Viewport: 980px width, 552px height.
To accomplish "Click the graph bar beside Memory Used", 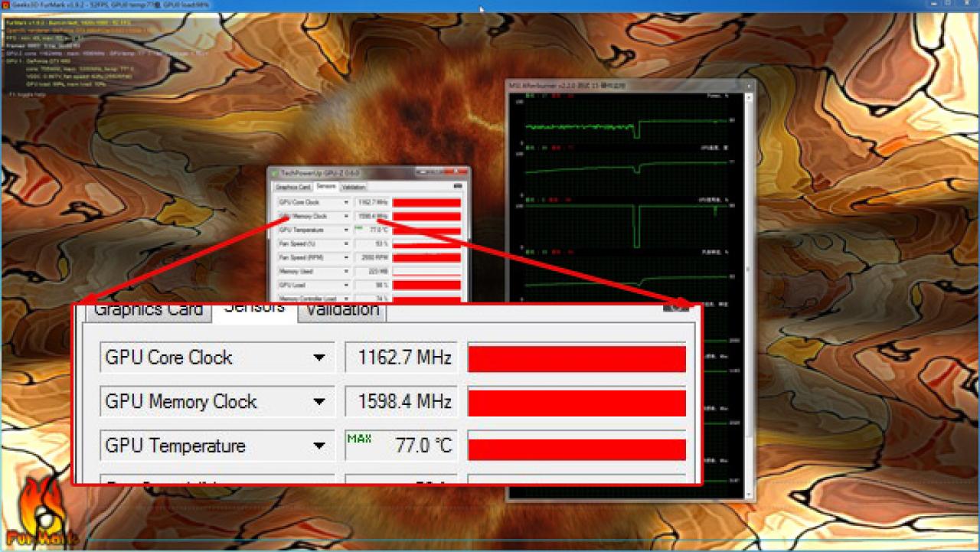I will point(426,271).
